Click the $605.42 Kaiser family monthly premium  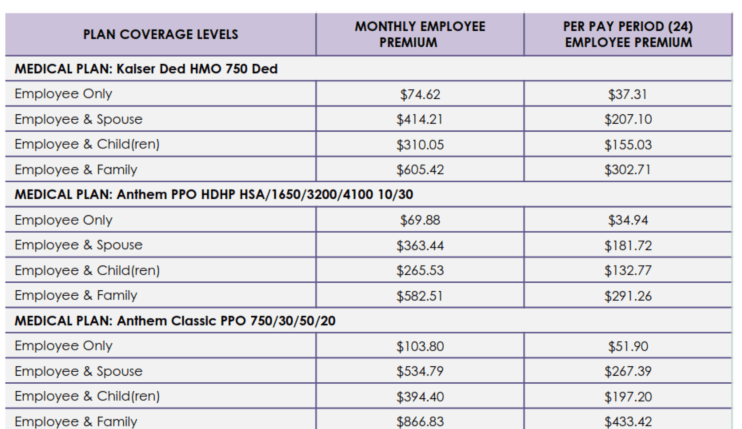pyautogui.click(x=419, y=170)
